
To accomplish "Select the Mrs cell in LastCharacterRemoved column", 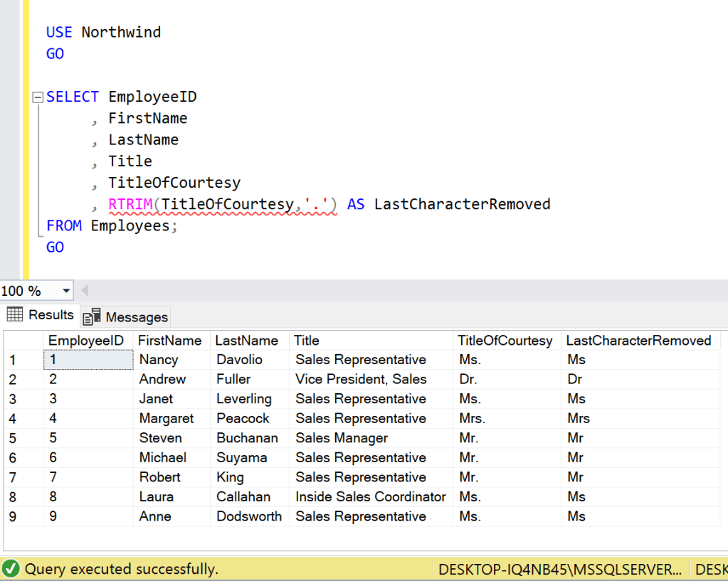I will [x=579, y=419].
